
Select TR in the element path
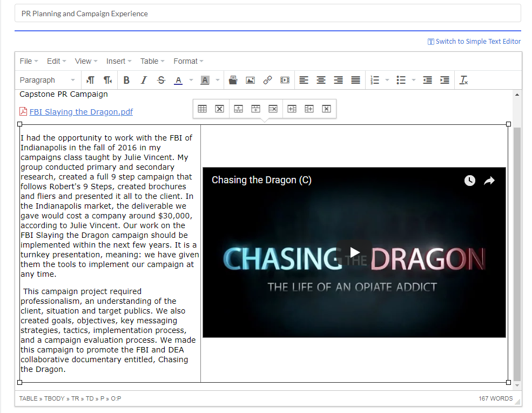(75, 398)
